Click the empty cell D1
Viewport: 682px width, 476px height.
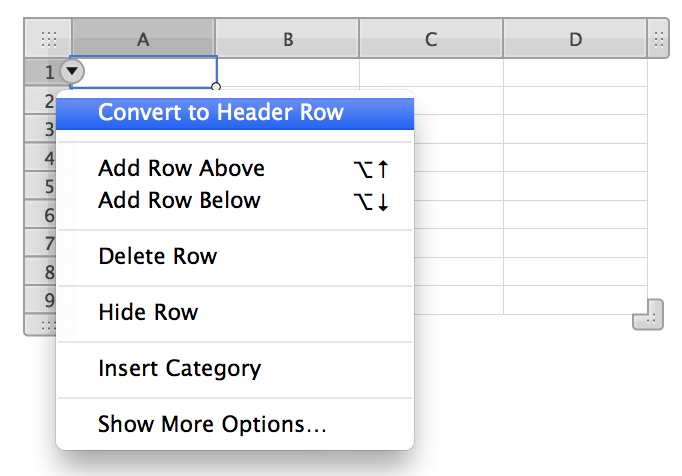[x=575, y=72]
